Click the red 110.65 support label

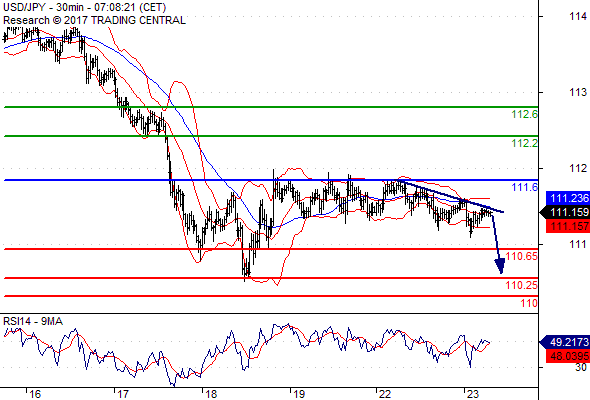(x=522, y=256)
